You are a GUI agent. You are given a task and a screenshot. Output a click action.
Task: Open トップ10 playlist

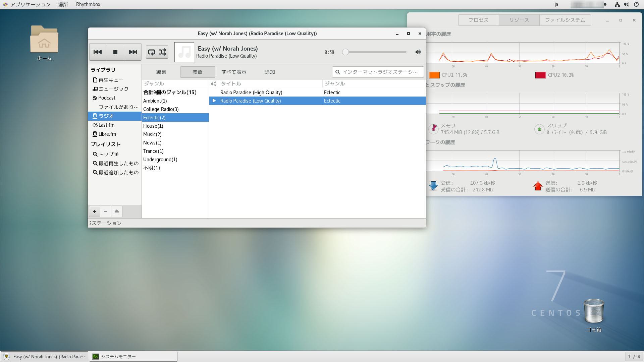click(115, 155)
